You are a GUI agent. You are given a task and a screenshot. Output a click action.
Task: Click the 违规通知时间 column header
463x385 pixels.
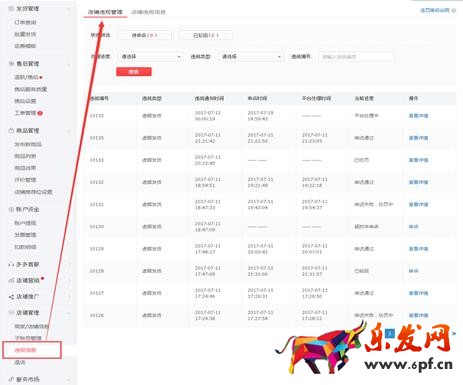(209, 98)
